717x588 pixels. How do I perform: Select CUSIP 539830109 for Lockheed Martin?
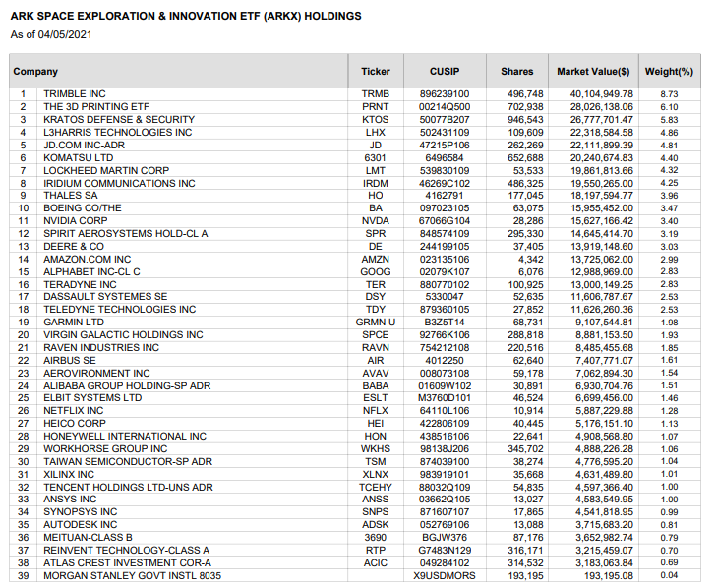pos(445,170)
